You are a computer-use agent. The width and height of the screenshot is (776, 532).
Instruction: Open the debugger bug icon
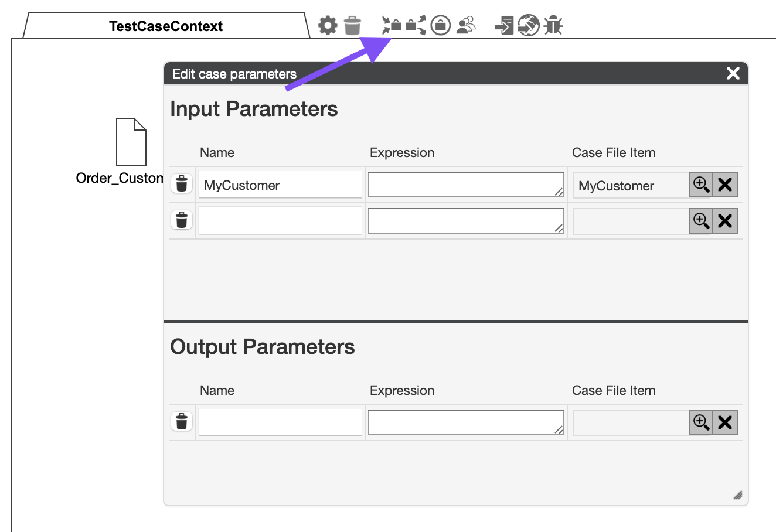click(553, 26)
